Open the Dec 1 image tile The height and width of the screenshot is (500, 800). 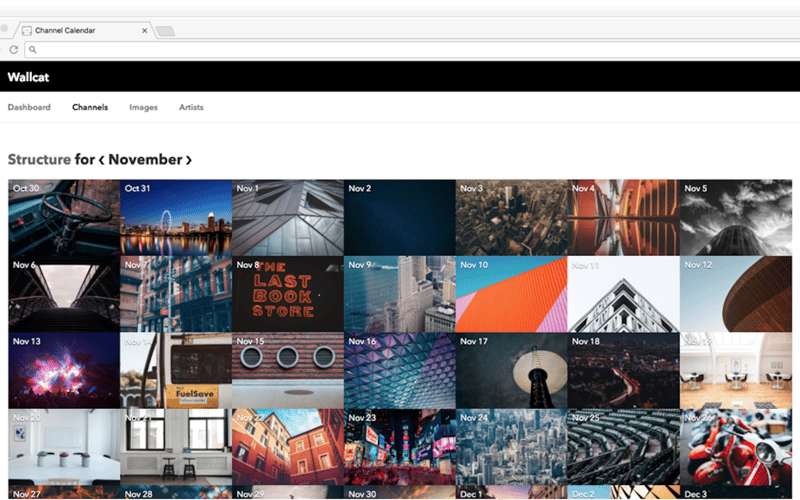[x=511, y=492]
